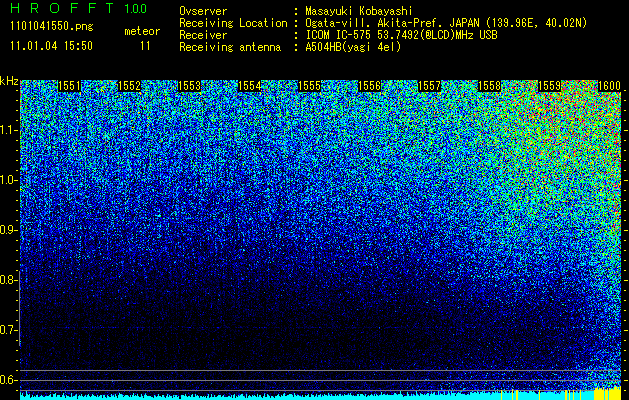Click the 1555 time marker label
The height and width of the screenshot is (400, 629).
(x=310, y=86)
